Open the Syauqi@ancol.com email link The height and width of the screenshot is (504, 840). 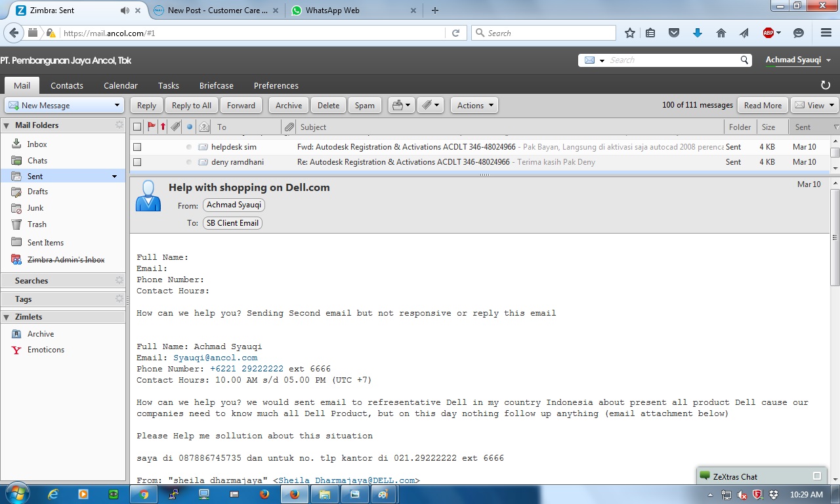[x=215, y=358]
